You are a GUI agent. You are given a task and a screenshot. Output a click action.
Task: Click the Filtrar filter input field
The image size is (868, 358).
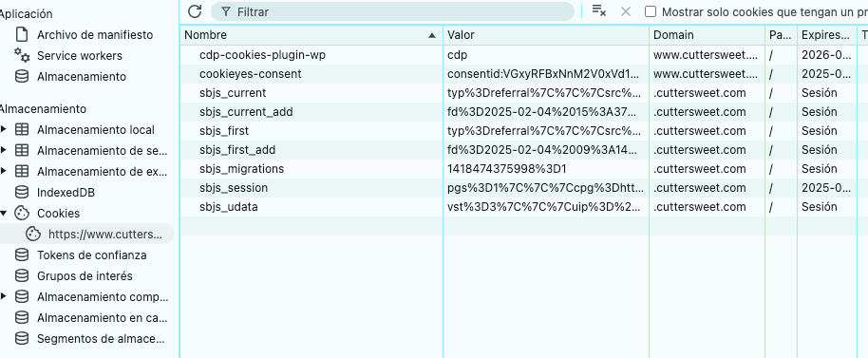coord(392,11)
